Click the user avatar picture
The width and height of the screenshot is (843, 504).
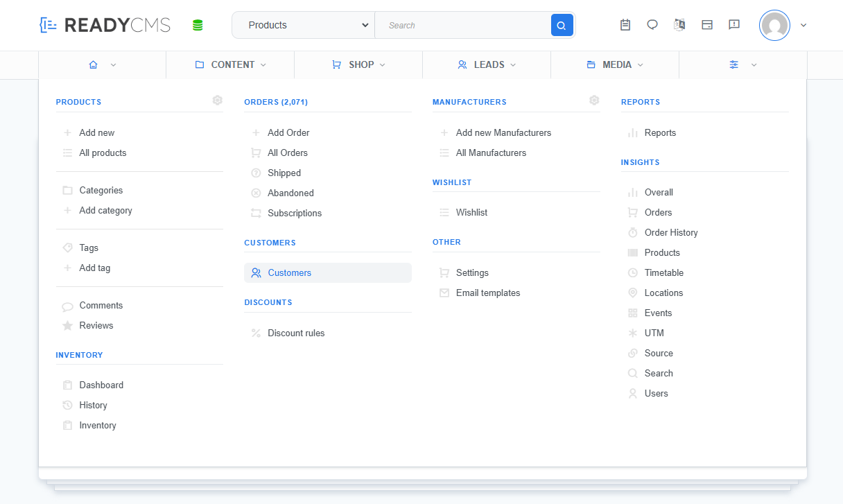[x=774, y=26]
